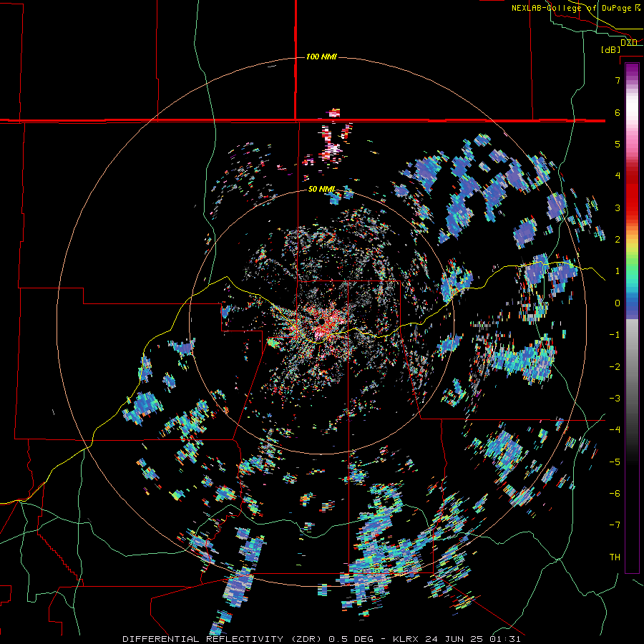
Task: Click the 7 value on the color scale
Action: click(x=618, y=80)
